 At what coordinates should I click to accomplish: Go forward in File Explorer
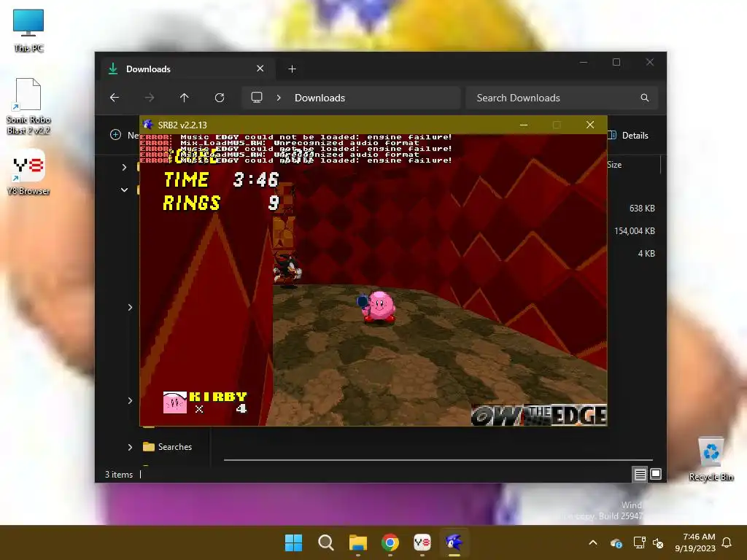150,98
